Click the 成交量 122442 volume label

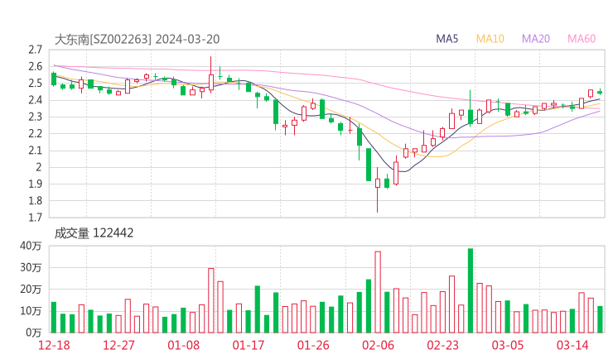pyautogui.click(x=94, y=233)
